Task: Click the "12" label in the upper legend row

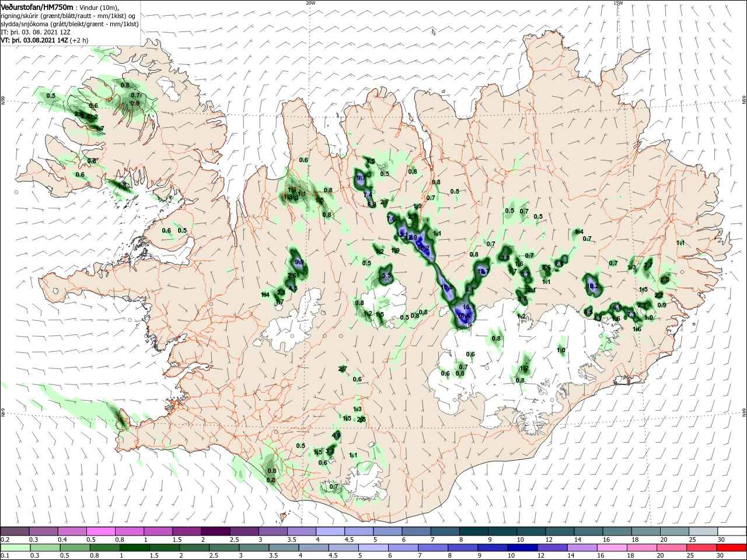Action: click(x=549, y=540)
